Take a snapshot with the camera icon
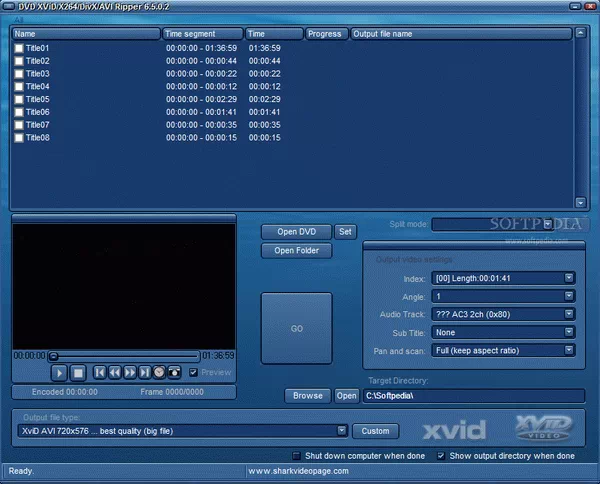600x484 pixels. 174,372
